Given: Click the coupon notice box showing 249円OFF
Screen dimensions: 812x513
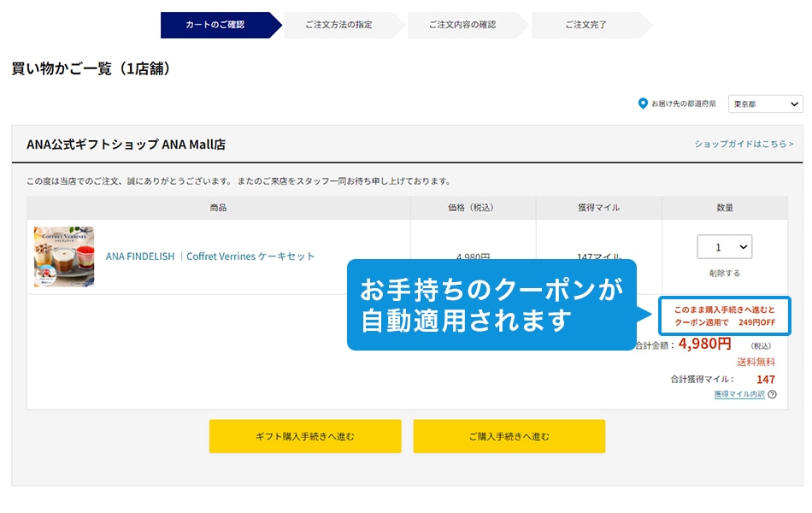Looking at the screenshot, I should point(725,317).
